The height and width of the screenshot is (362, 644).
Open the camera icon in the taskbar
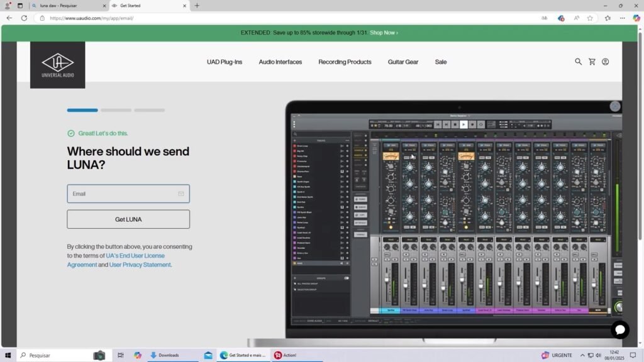coord(99,355)
